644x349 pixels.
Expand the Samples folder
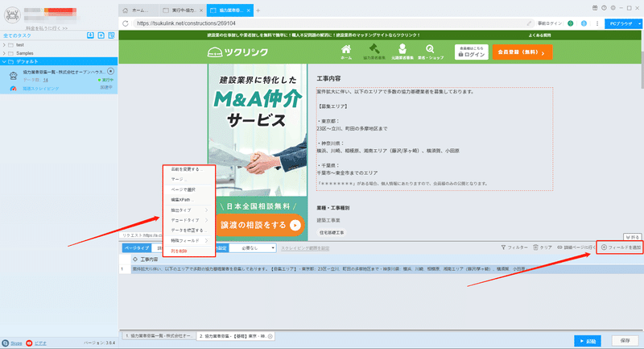(4, 53)
